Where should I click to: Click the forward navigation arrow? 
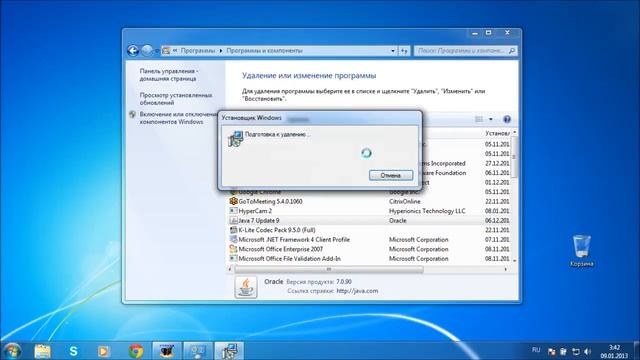coord(147,51)
